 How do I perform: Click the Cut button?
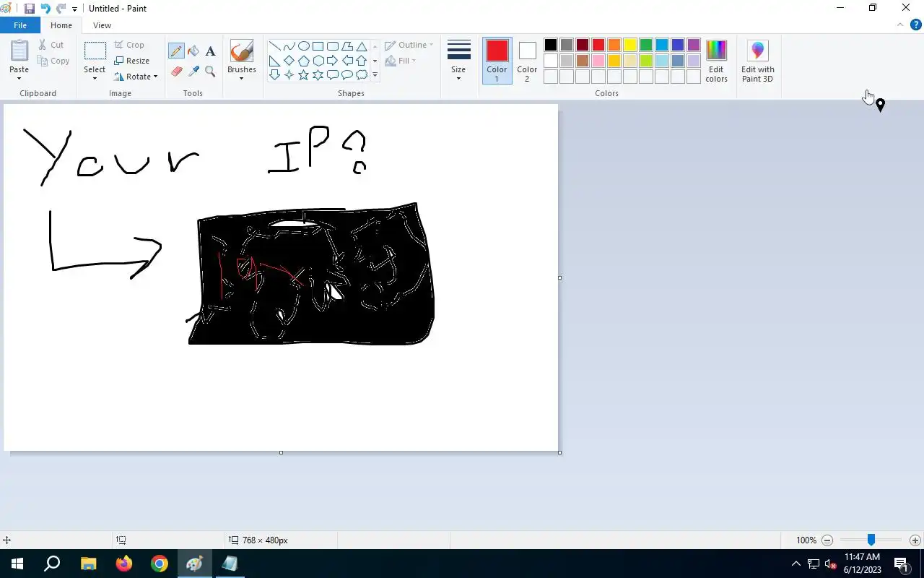click(x=51, y=45)
